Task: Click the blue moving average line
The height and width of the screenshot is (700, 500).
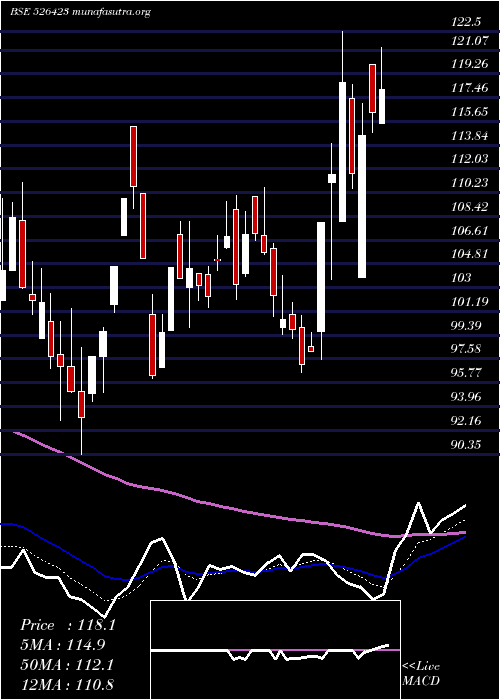Action: (232, 570)
